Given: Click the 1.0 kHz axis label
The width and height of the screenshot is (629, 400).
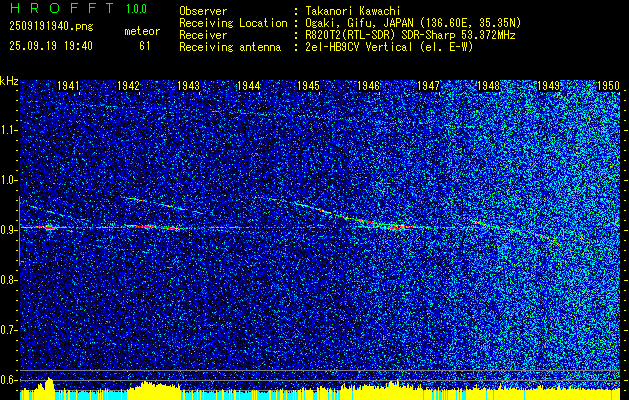Looking at the screenshot, I should (x=8, y=180).
